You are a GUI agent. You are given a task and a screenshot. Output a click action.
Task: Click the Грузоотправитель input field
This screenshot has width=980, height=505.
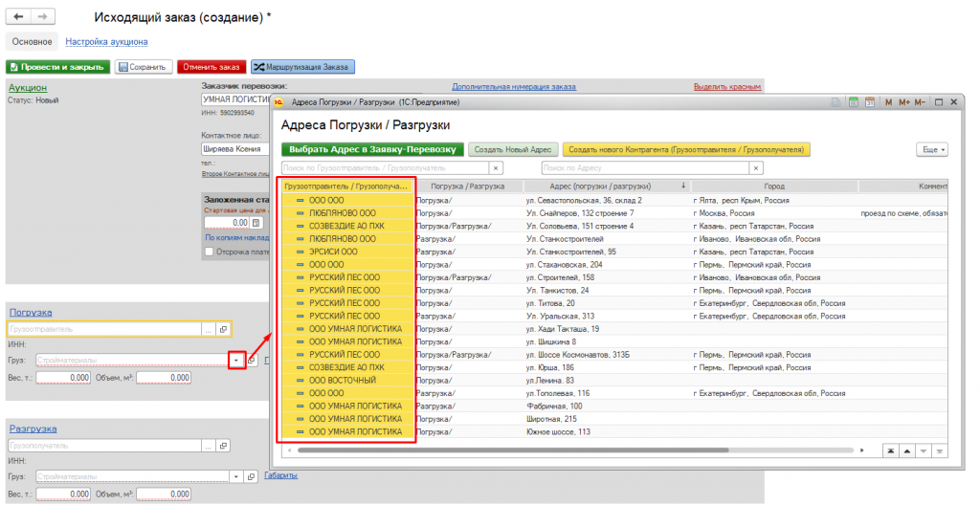click(105, 329)
